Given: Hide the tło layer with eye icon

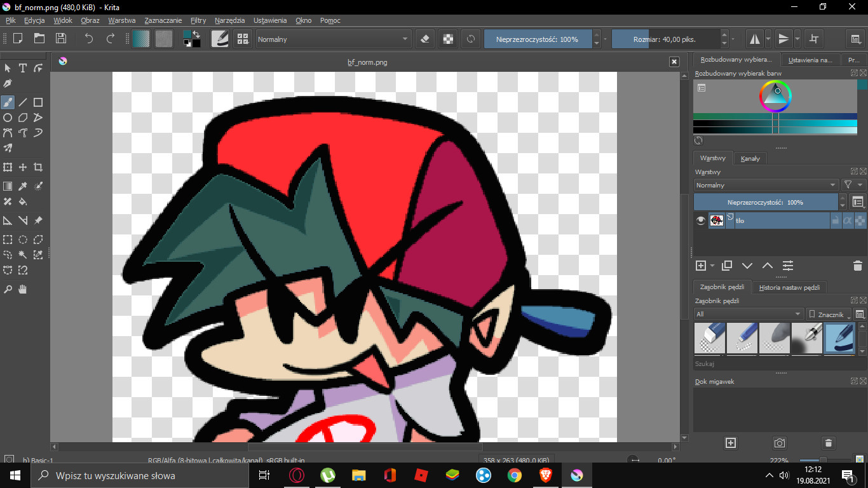Looking at the screenshot, I should click(701, 220).
